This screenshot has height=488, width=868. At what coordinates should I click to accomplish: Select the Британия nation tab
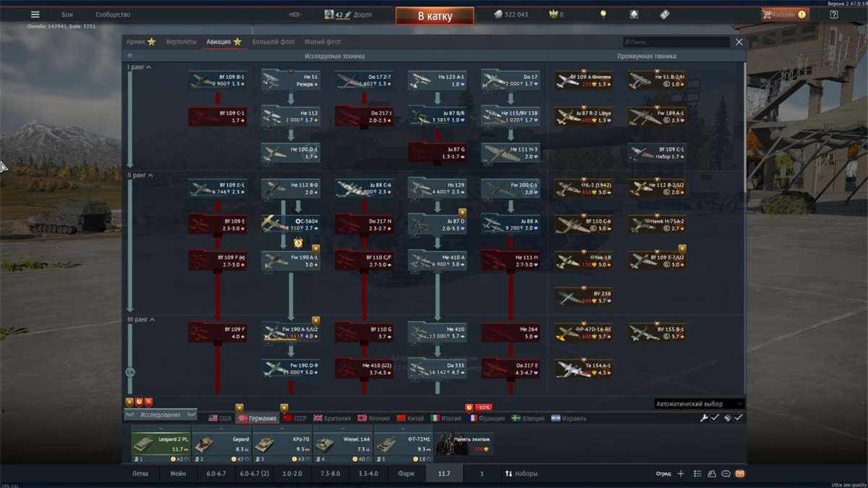(x=332, y=418)
